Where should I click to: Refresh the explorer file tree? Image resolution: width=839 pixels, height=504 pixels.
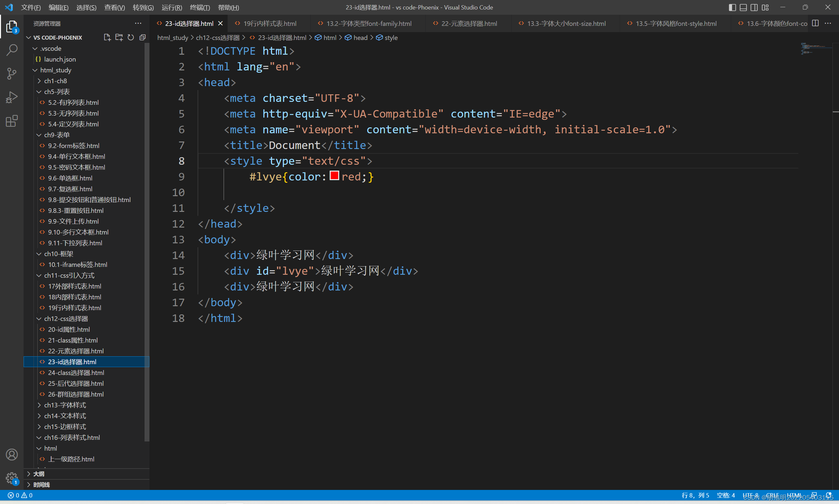[131, 37]
